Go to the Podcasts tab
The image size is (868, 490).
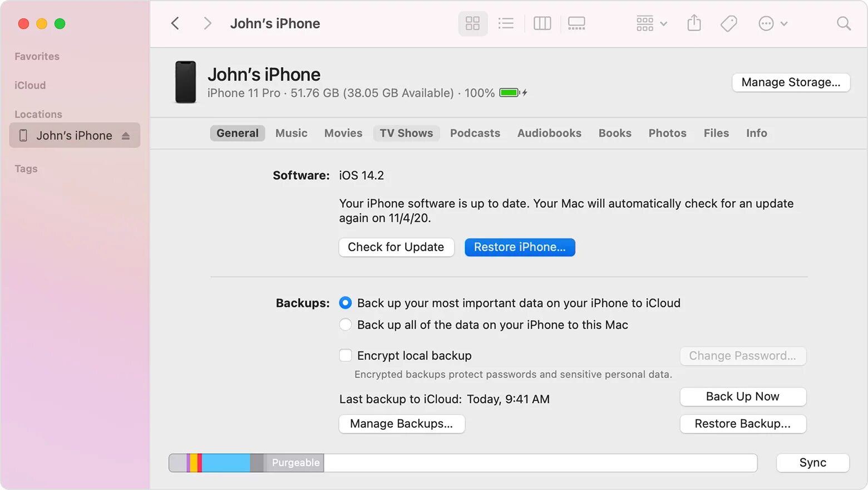(475, 133)
